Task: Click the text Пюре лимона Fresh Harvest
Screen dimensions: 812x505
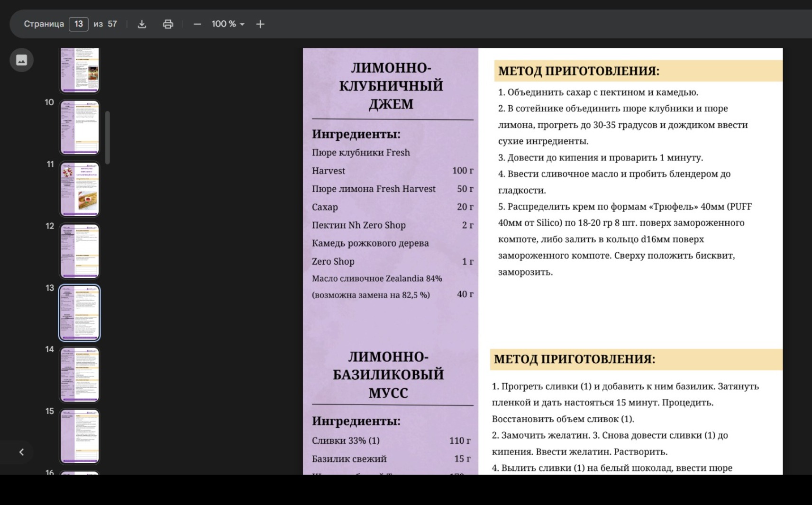Action: pyautogui.click(x=374, y=189)
